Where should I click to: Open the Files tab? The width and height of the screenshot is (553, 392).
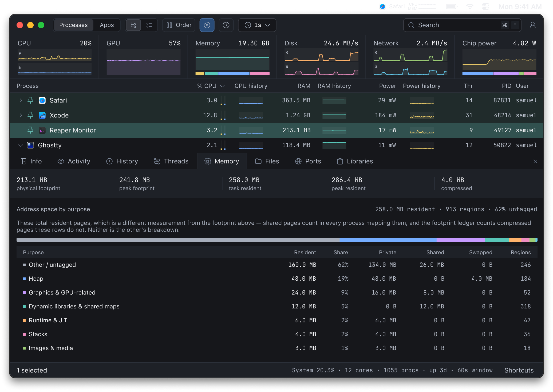click(x=267, y=161)
